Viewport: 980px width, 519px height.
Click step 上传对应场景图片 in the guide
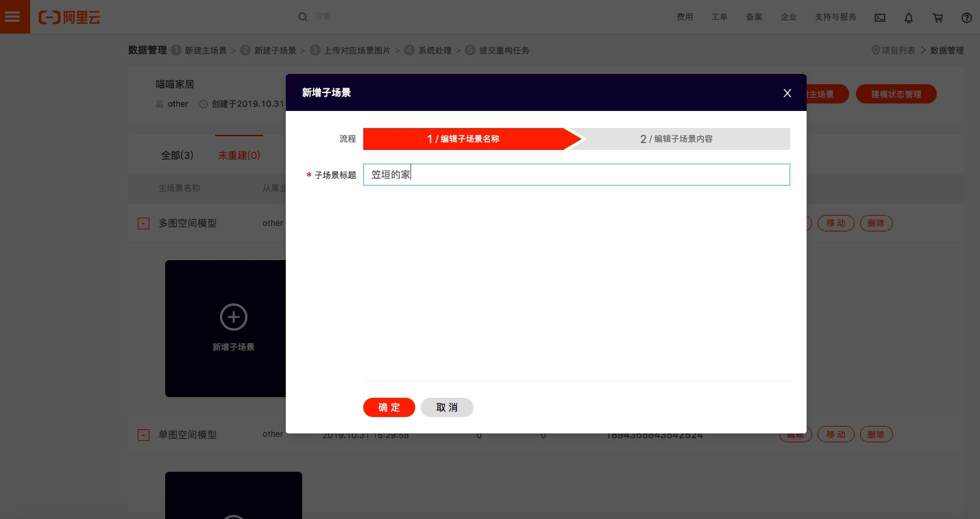point(357,51)
